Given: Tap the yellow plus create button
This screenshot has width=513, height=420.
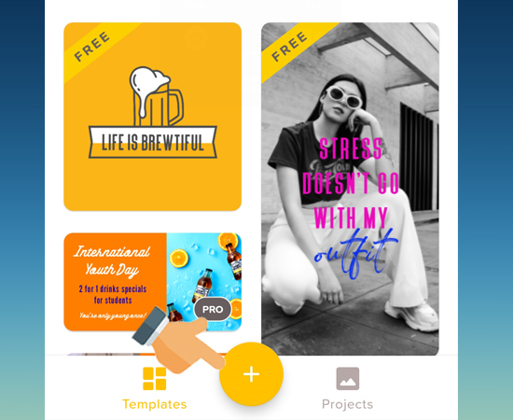Looking at the screenshot, I should tap(251, 374).
